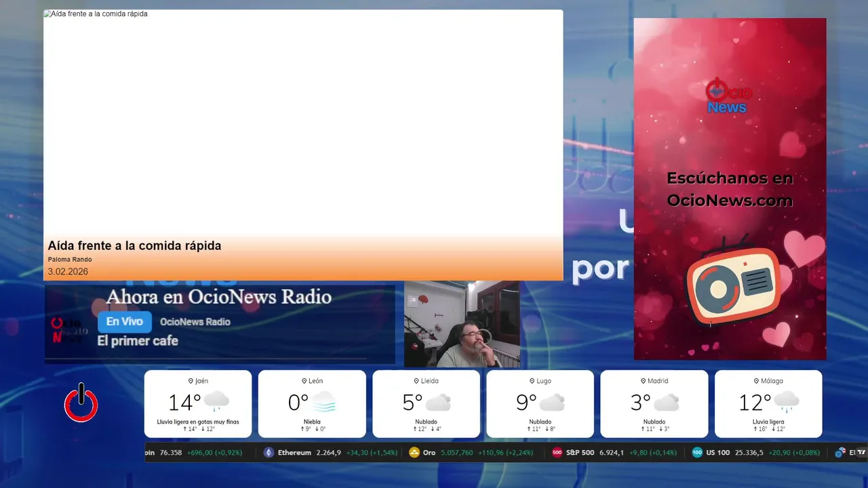Click the location pin next to León
This screenshot has height=488, width=868.
(304, 381)
